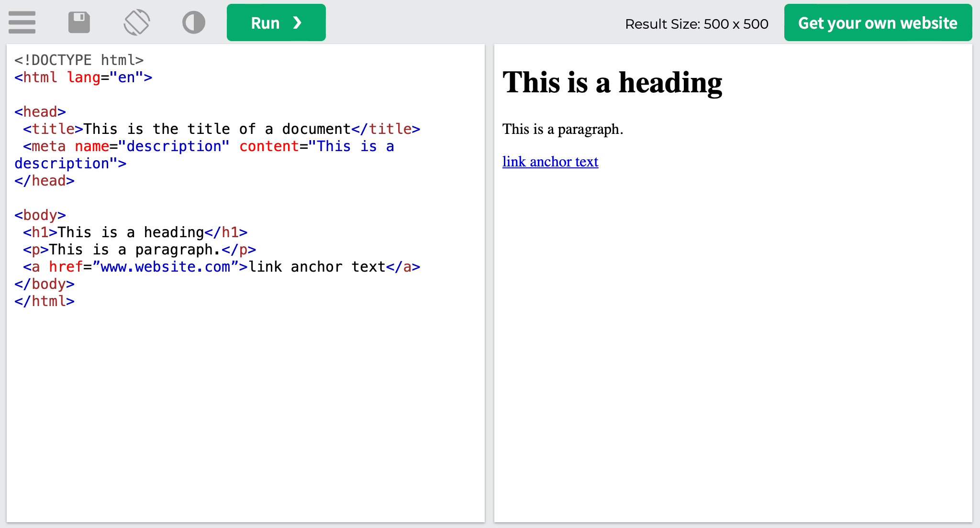Click the DOCTYPE declaration in the code
Image resolution: width=980 pixels, height=528 pixels.
coord(79,60)
